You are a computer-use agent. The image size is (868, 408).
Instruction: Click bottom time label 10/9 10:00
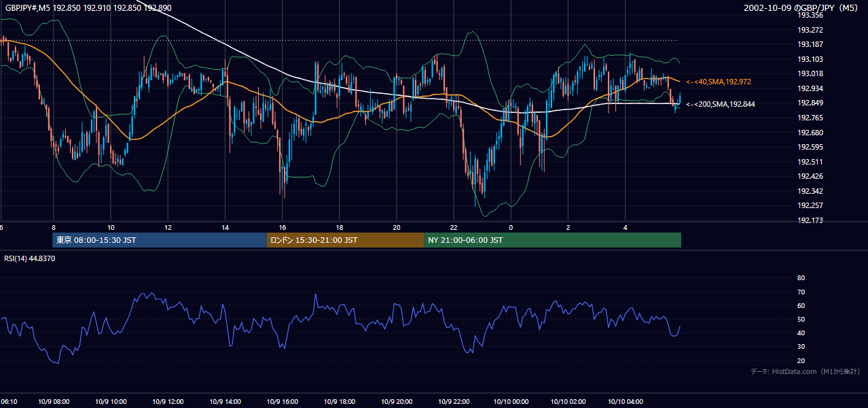(112, 402)
